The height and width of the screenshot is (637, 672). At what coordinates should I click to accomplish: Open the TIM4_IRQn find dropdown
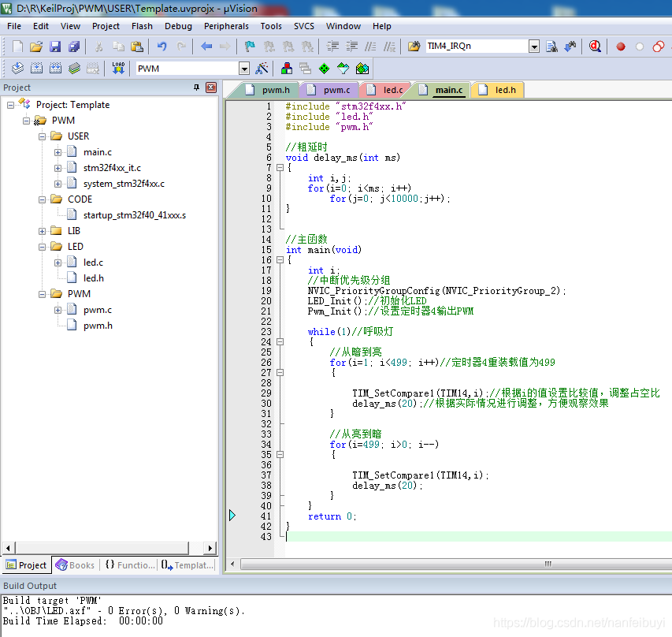click(534, 47)
